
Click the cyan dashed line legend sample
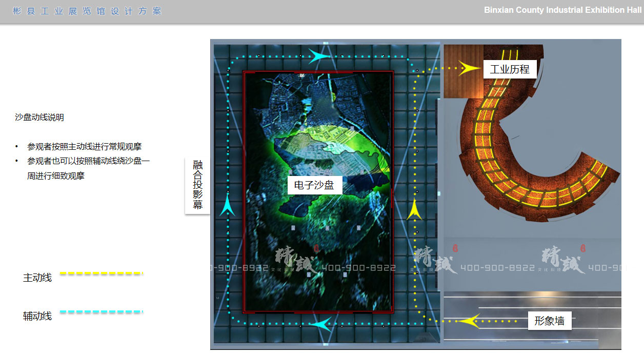[102, 312]
